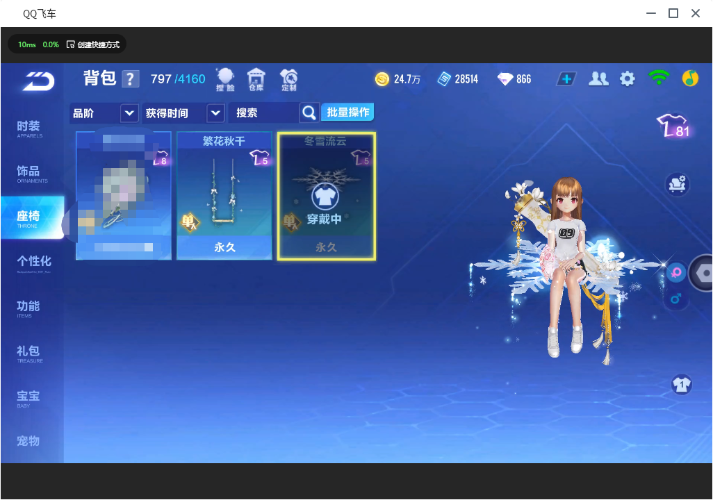Click the blue coupon currency icon
Image resolution: width=713 pixels, height=500 pixels.
(x=444, y=79)
